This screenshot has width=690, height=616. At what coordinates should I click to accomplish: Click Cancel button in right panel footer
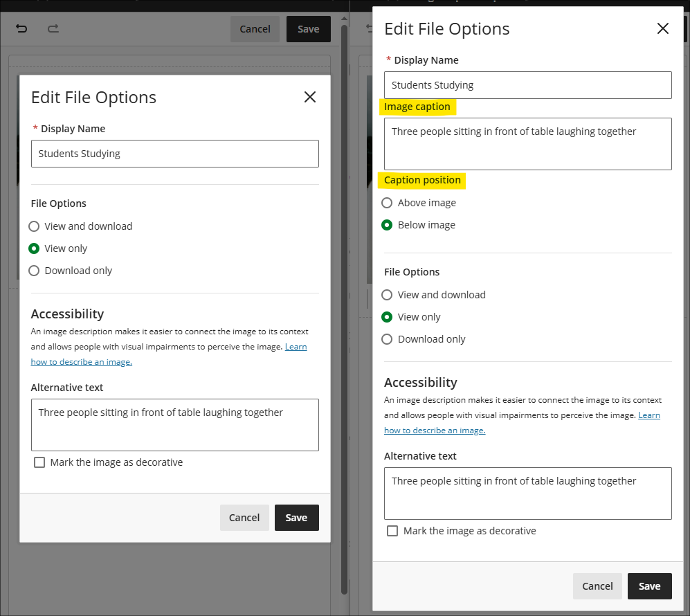coord(597,586)
